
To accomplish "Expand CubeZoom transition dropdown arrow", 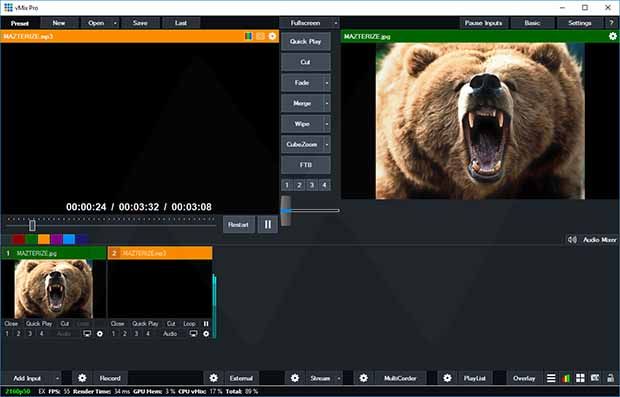I will pos(327,144).
